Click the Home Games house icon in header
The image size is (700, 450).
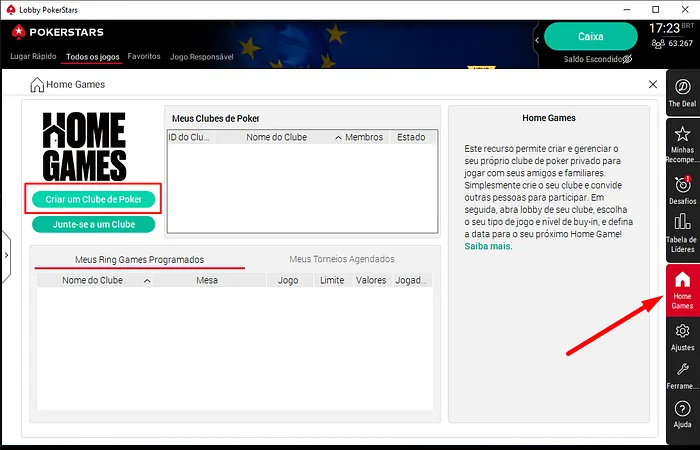[37, 84]
